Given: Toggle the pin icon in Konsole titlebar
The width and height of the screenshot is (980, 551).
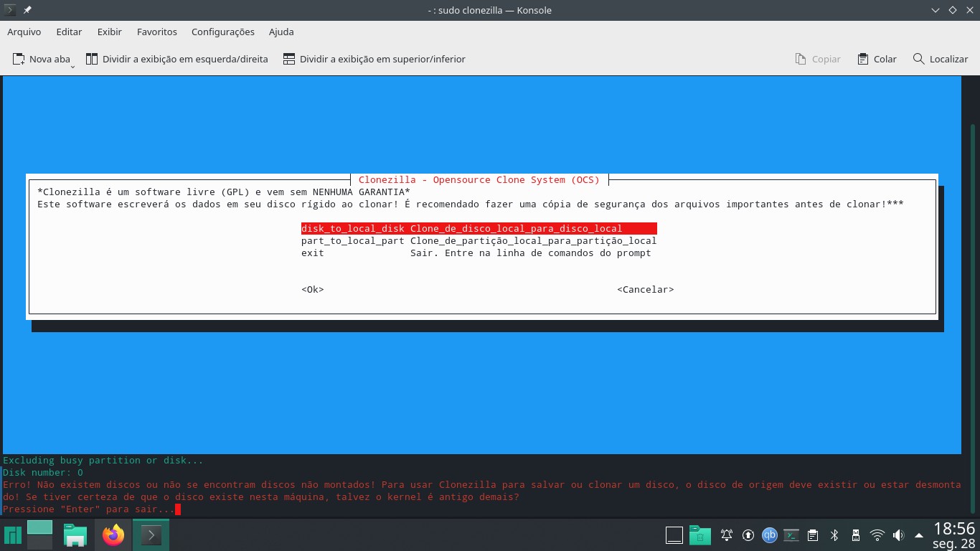Looking at the screenshot, I should pos(27,10).
